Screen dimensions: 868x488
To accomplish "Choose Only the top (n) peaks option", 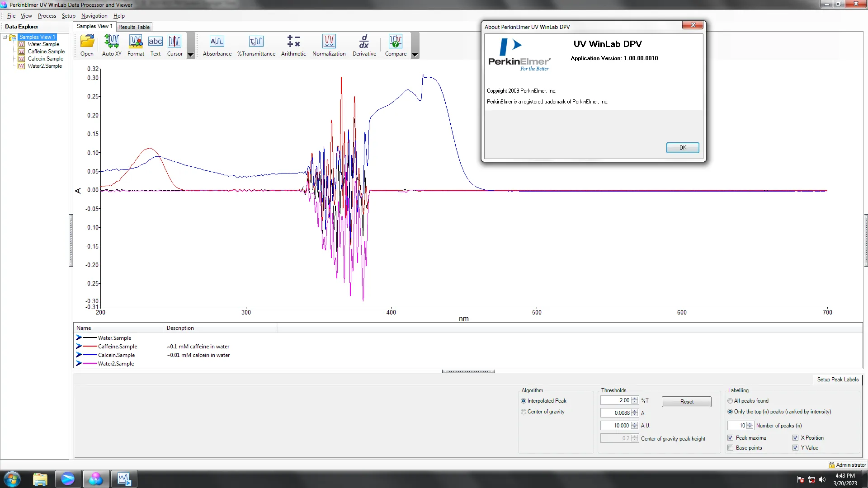I will (x=730, y=412).
